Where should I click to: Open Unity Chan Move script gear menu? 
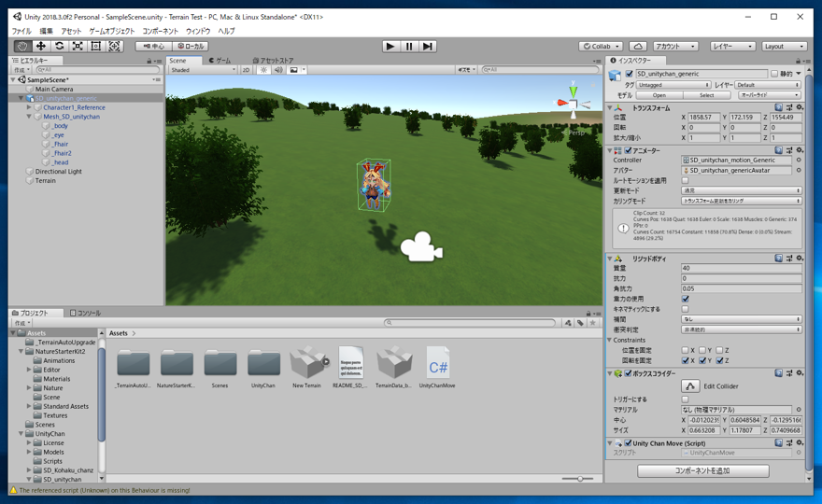click(800, 443)
